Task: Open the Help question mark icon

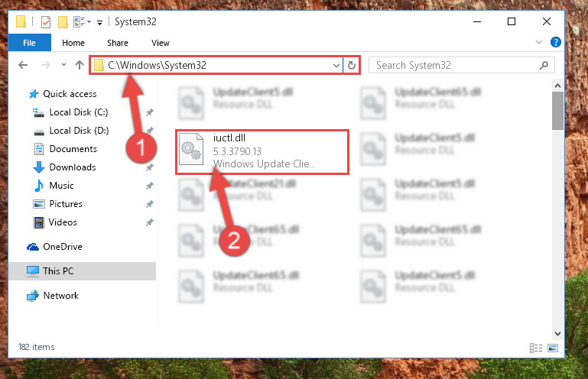Action: 555,42
